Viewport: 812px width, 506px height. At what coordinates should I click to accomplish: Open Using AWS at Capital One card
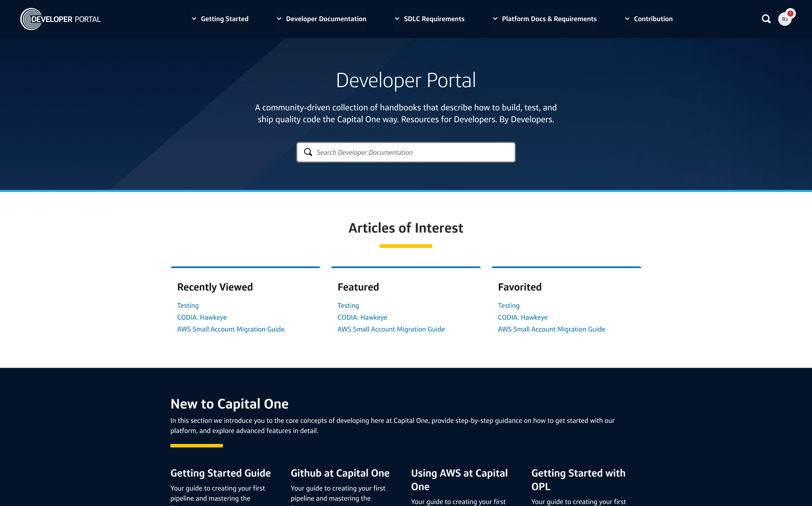pos(459,480)
